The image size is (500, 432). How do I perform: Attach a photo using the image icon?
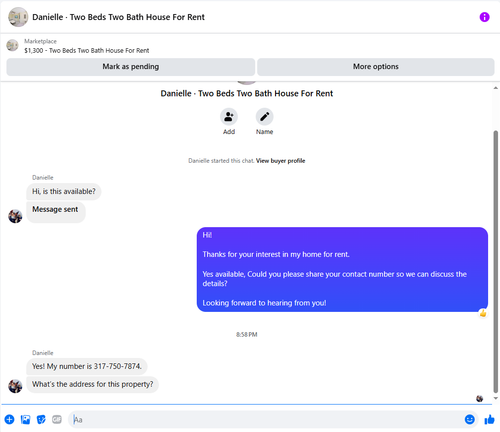click(25, 419)
